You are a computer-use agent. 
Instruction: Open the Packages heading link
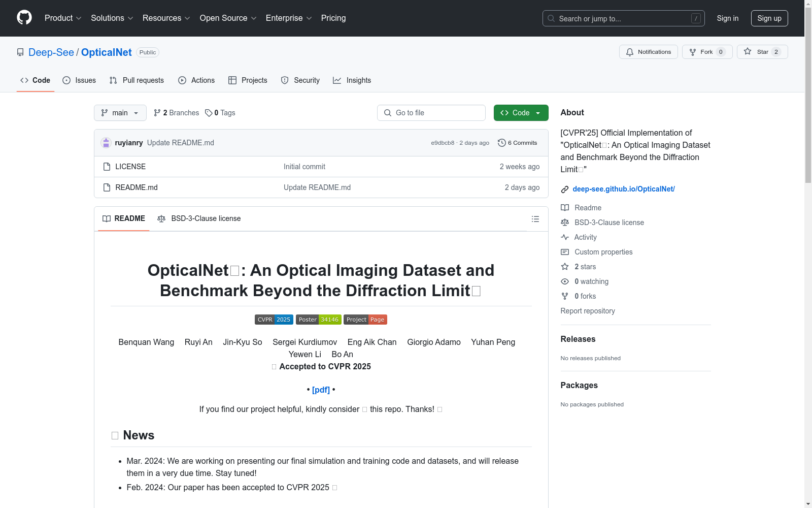tap(579, 385)
